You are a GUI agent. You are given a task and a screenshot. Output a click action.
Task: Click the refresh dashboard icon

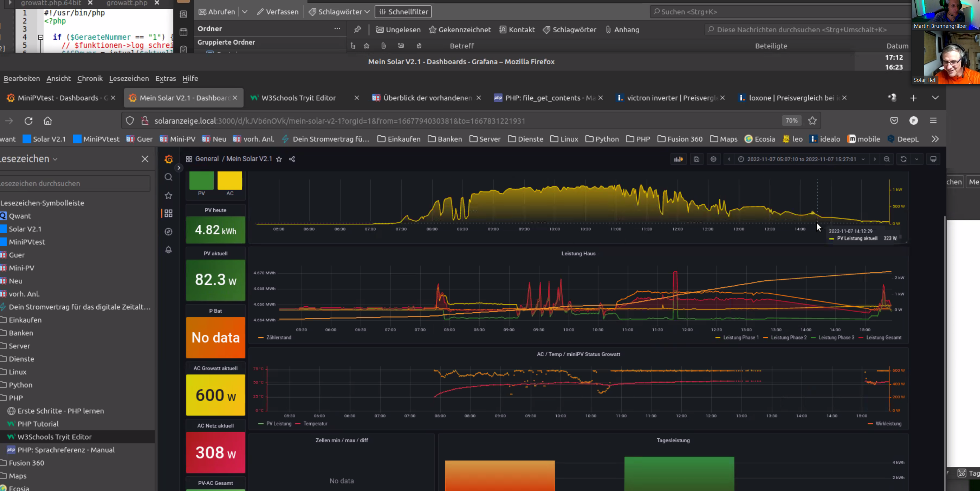click(903, 159)
